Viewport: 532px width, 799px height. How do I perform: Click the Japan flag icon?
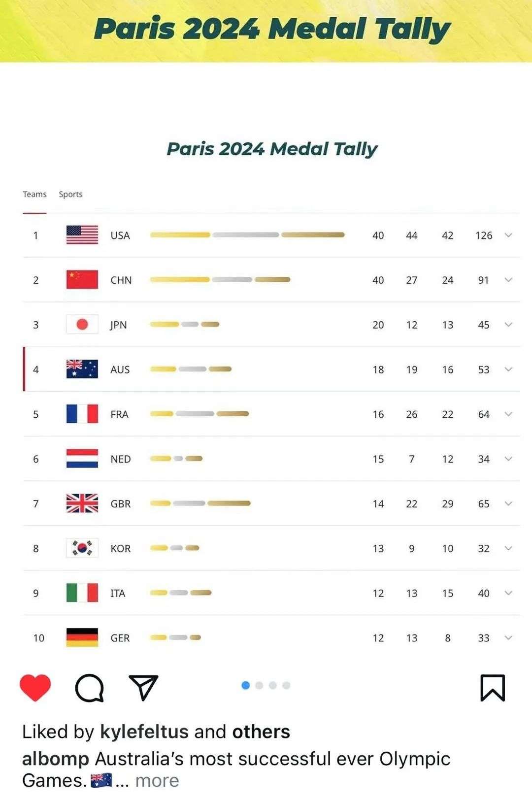[x=82, y=324]
